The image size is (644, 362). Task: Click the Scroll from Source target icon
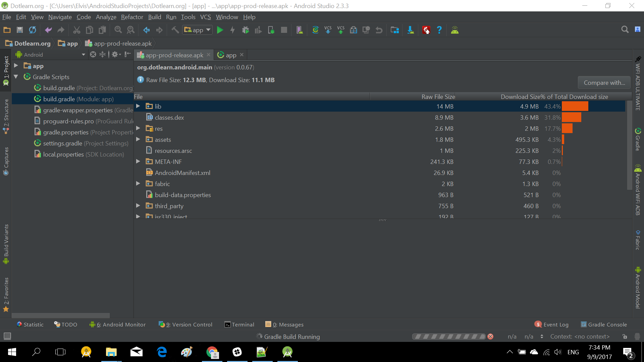coord(93,54)
